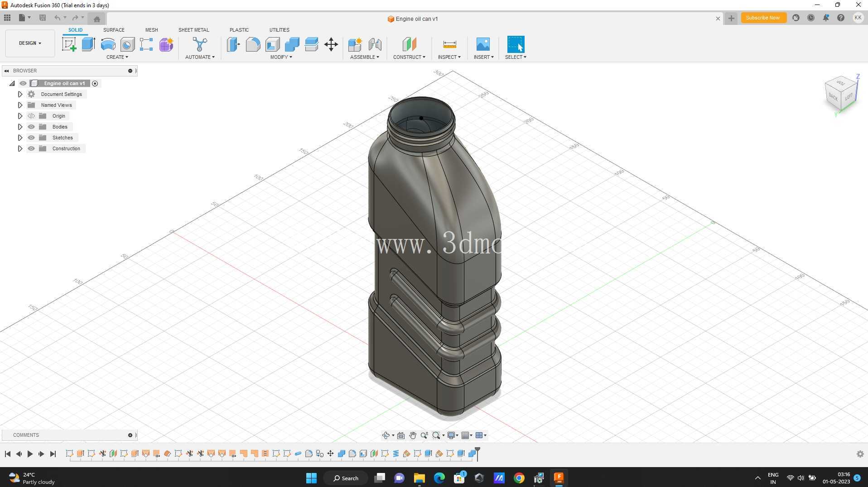Play the timeline history
868x487 pixels.
point(30,454)
